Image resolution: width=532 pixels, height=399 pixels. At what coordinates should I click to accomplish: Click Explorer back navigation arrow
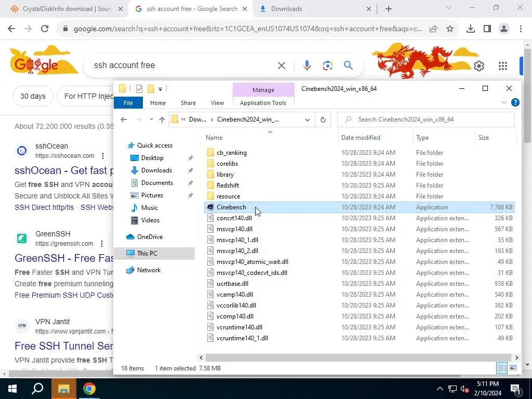pyautogui.click(x=124, y=119)
